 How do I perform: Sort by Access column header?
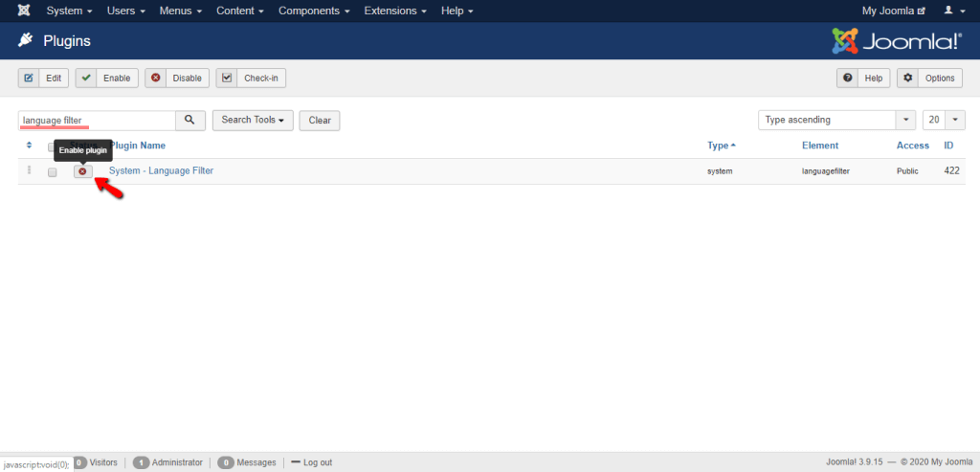click(x=912, y=145)
